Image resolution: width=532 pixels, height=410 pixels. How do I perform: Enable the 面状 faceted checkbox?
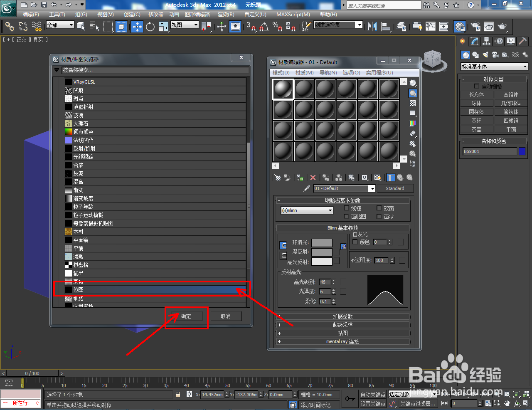(379, 217)
